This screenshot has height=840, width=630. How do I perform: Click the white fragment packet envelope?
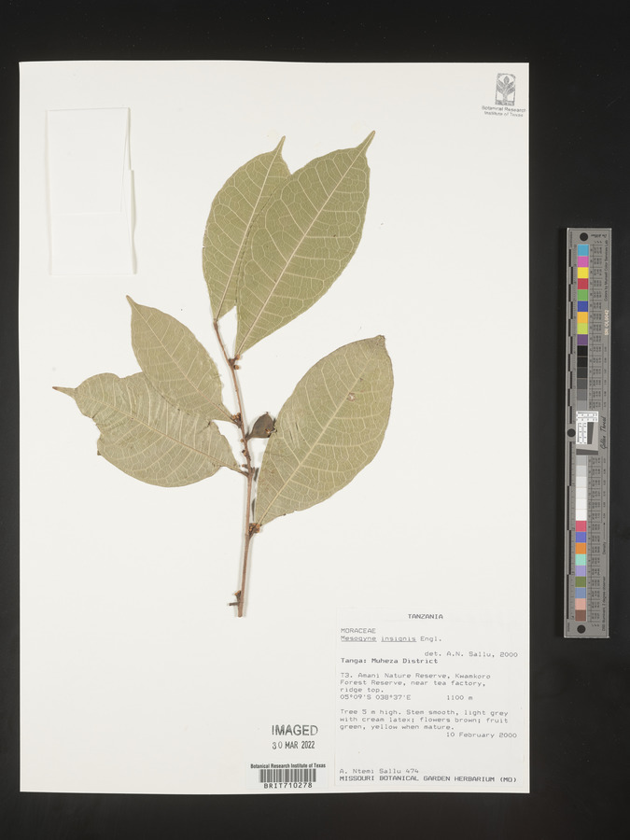point(90,191)
